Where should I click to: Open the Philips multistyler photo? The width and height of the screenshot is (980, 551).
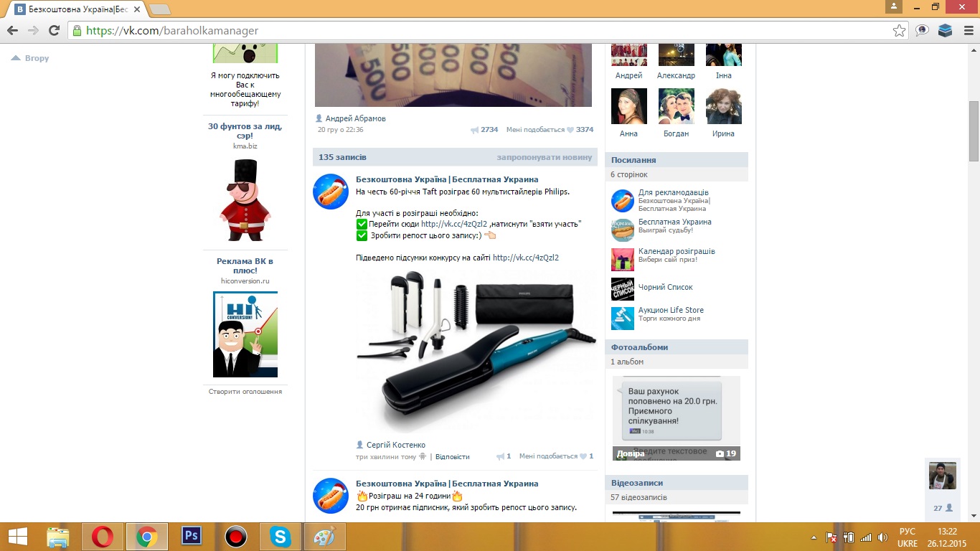(476, 352)
